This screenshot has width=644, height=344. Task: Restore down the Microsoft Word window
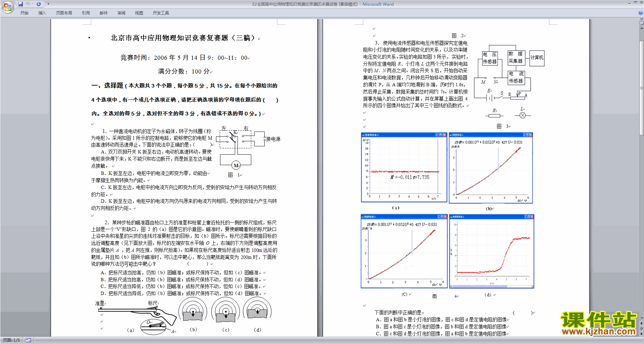635,3
